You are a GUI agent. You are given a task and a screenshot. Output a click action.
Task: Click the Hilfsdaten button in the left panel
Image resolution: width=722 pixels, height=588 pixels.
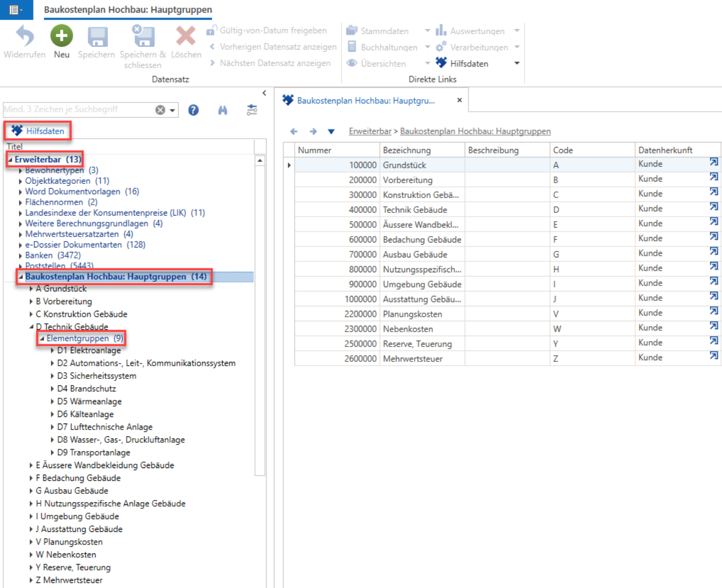(38, 131)
